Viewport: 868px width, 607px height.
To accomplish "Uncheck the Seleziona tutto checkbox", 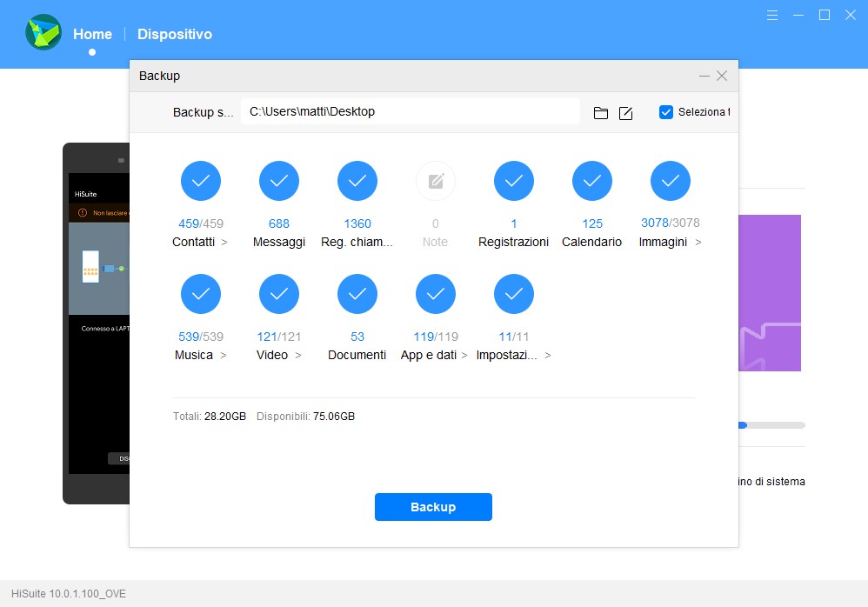I will pyautogui.click(x=666, y=112).
